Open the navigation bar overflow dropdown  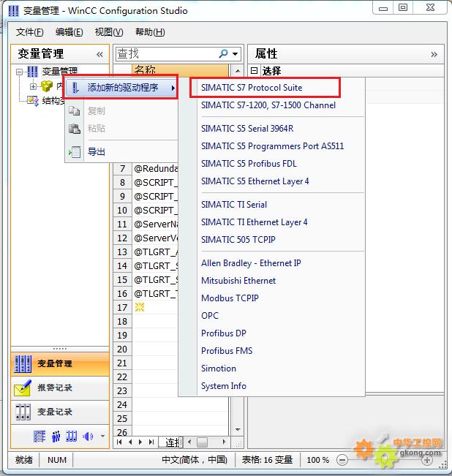[x=102, y=437]
